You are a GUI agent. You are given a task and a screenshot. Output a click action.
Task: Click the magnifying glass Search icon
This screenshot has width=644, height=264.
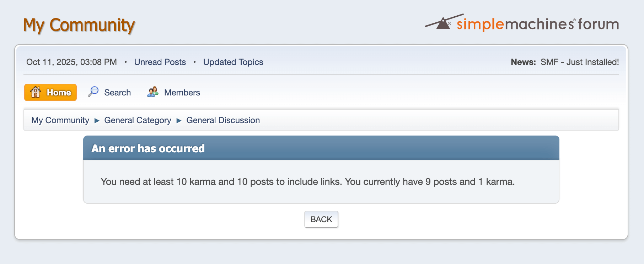[x=93, y=92]
